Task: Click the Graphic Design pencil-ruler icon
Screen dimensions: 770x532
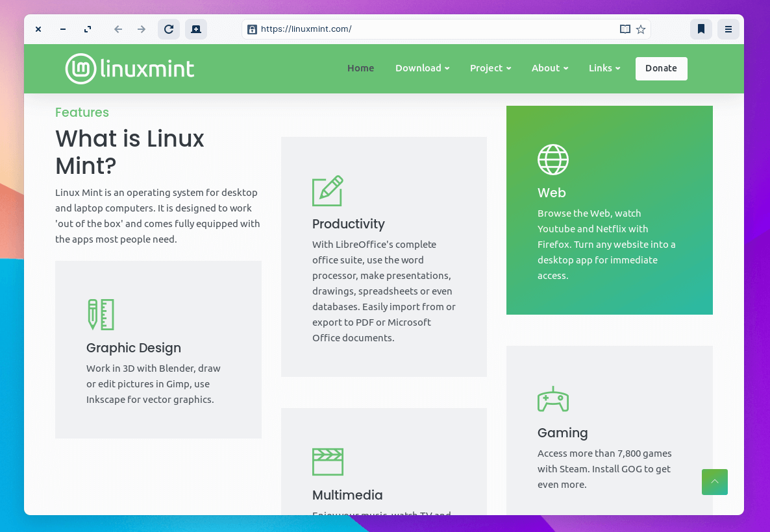Action: [x=101, y=315]
